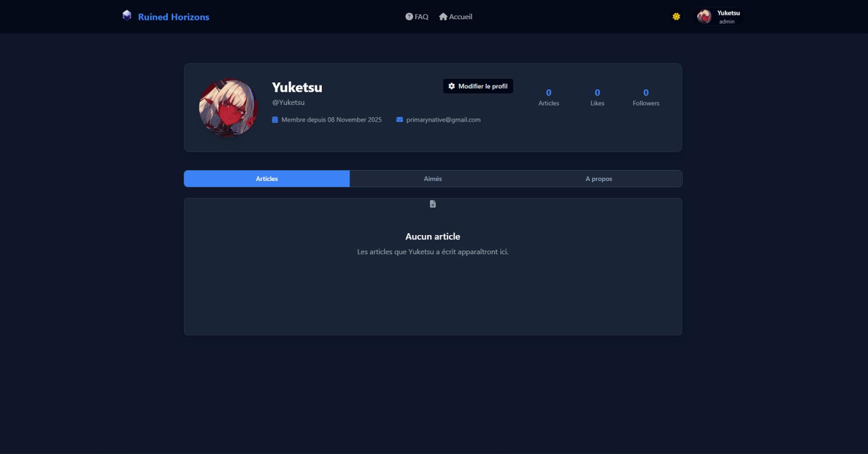Select the FAQ question mark icon
This screenshot has width=868, height=454.
pos(409,16)
